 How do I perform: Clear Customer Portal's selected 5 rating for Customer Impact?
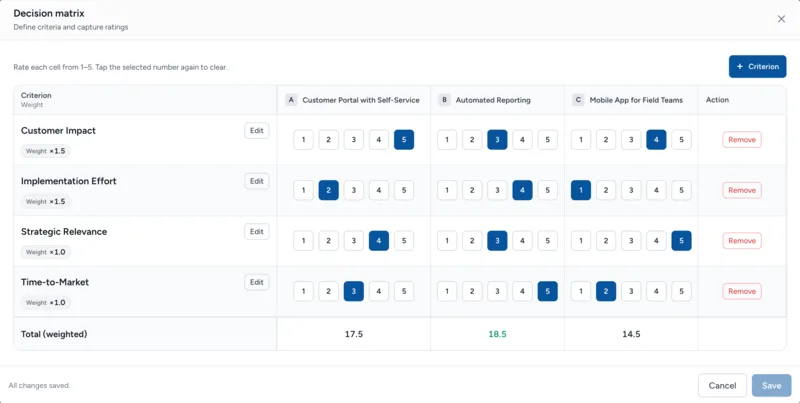click(403, 140)
